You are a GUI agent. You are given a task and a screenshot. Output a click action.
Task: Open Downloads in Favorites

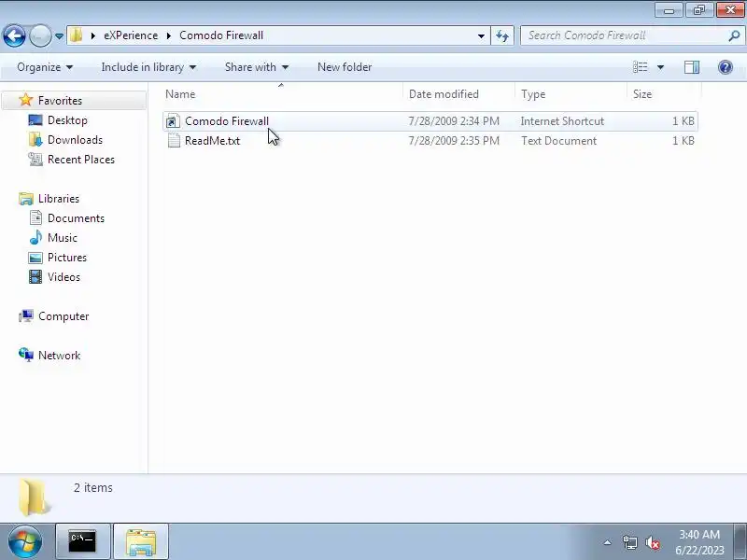pos(76,140)
